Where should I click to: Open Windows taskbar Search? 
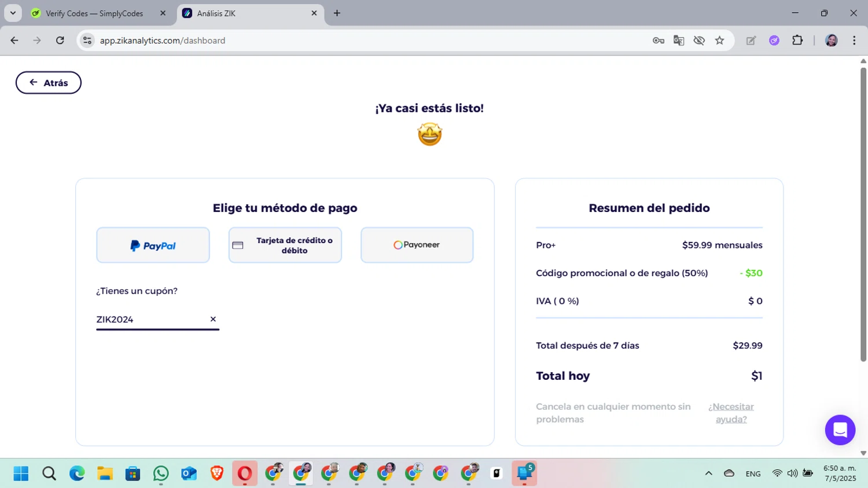pos(49,474)
